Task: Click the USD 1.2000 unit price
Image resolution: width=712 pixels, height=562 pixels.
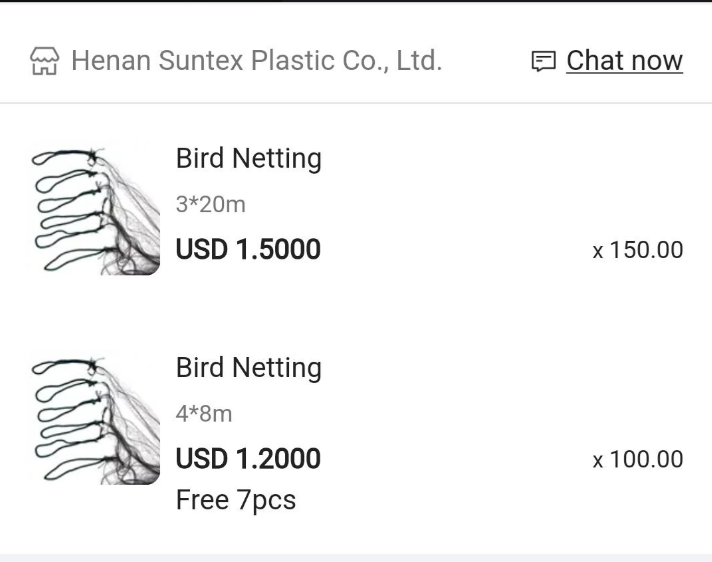Action: tap(248, 459)
